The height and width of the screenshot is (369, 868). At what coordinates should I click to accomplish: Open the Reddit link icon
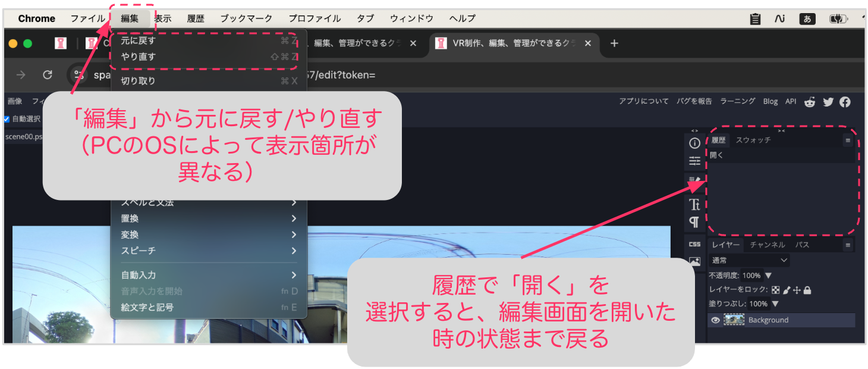pos(810,102)
